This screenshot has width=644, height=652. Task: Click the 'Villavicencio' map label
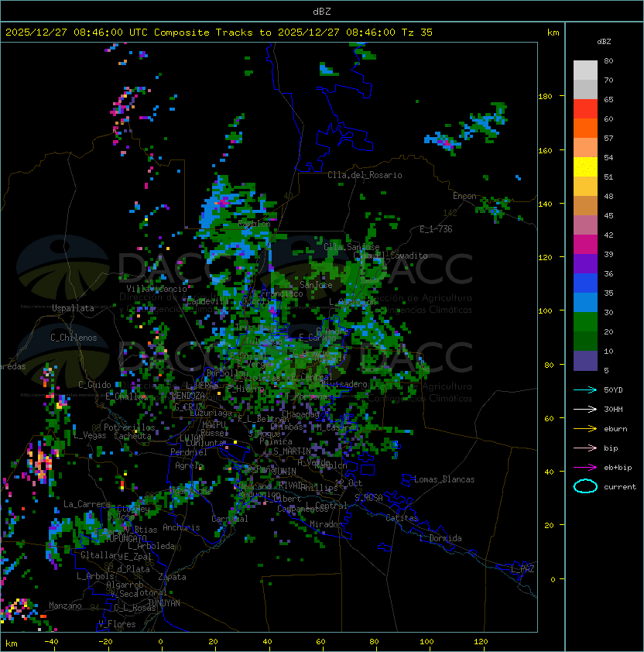coord(156,289)
